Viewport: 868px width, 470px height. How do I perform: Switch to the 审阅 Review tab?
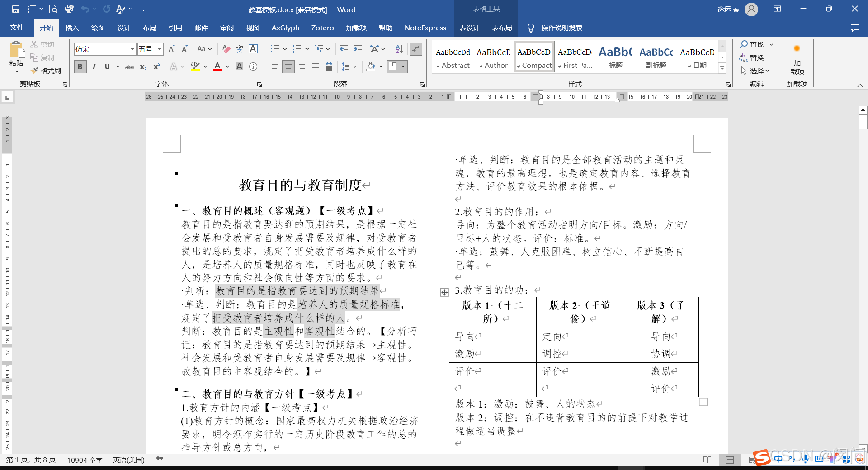(x=226, y=28)
